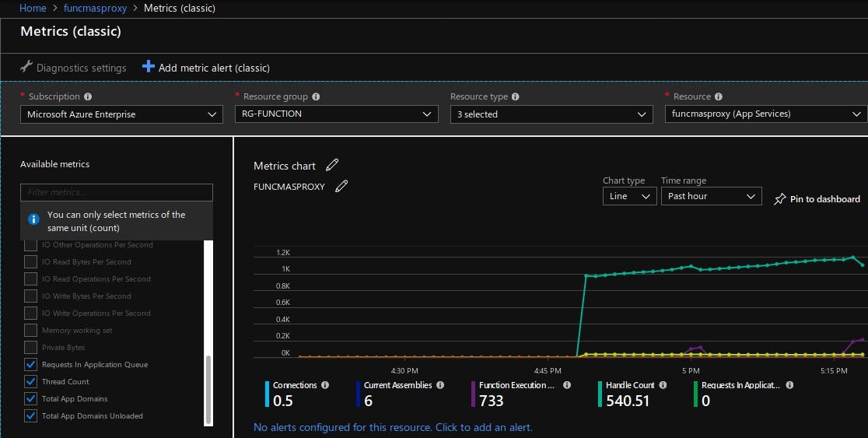Open the Subscription dropdown

click(121, 114)
